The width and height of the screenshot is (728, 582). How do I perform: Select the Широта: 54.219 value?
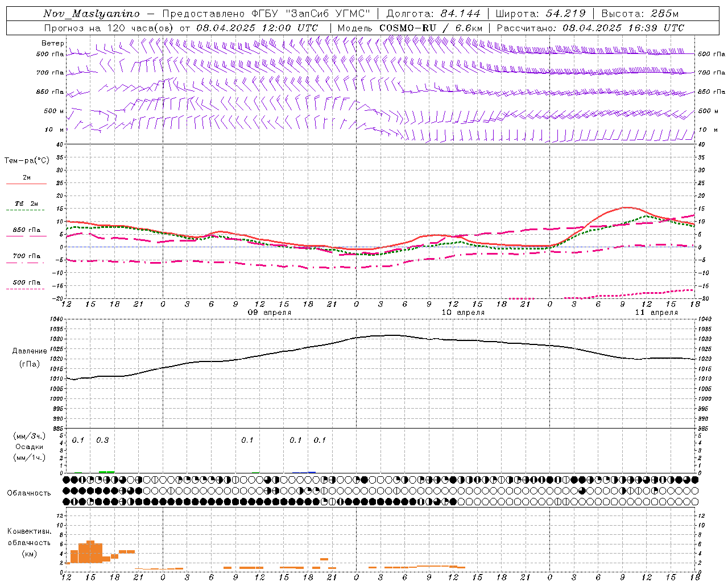tap(540, 14)
